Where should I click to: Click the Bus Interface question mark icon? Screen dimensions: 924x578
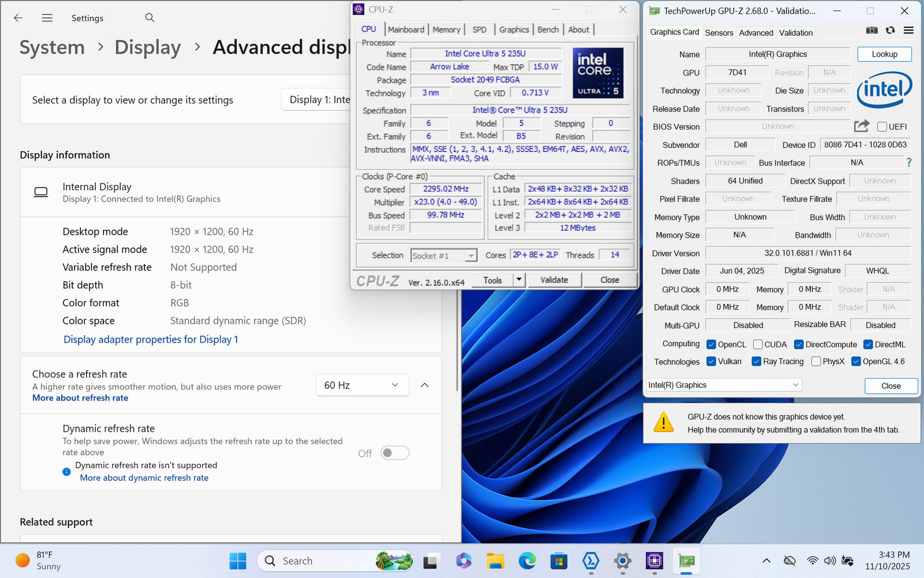point(909,162)
